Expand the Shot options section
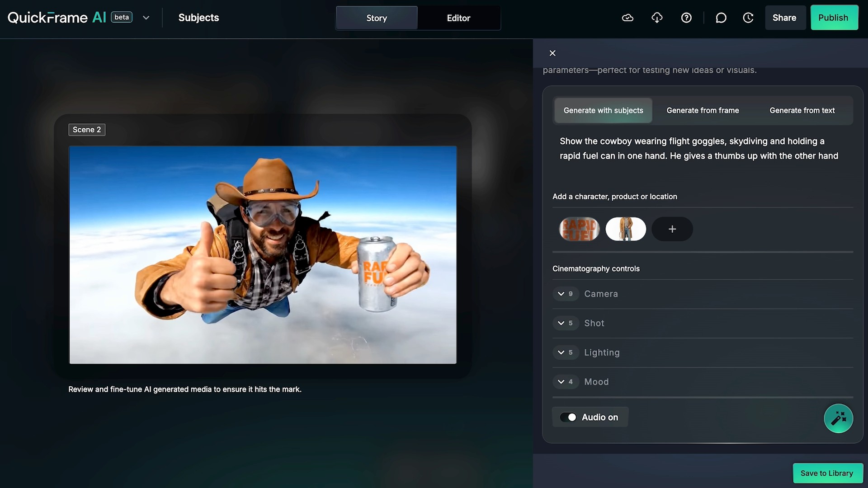 [x=561, y=323]
